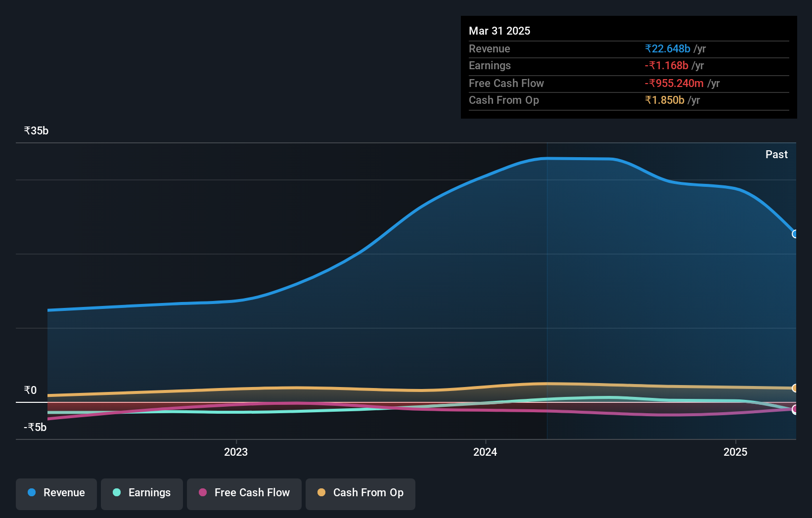
Task: Click the Free Cash Flow row label in tooltip
Action: tap(506, 83)
